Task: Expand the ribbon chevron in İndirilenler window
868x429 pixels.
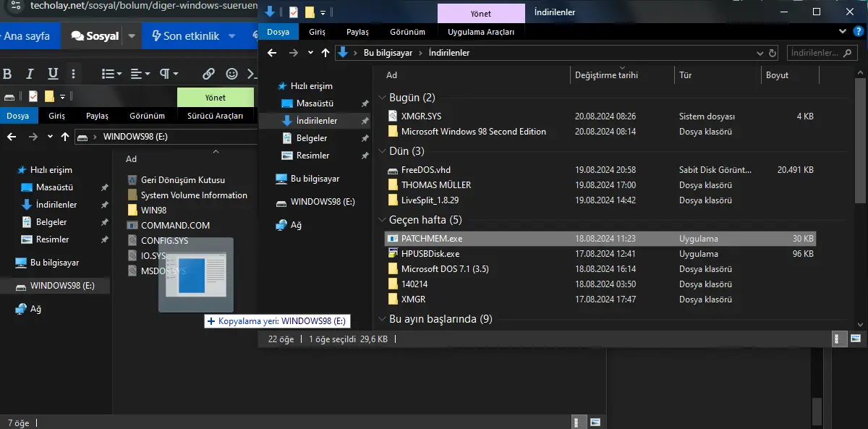Action: point(843,32)
